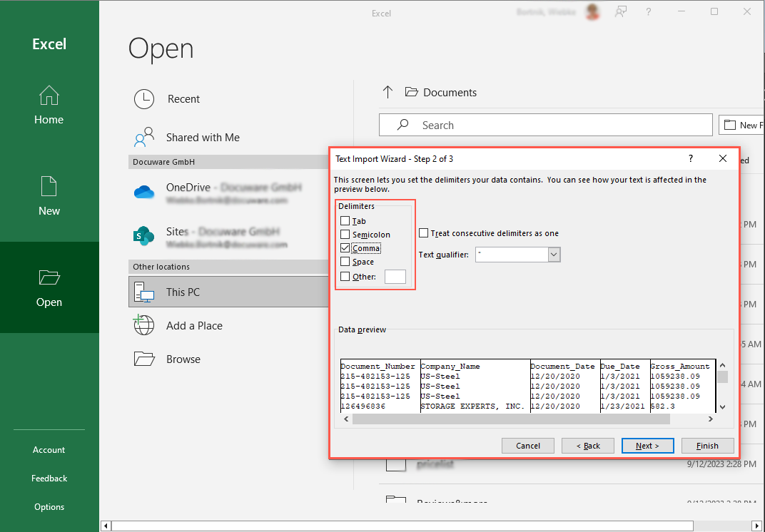Click inside the Documents search field
The height and width of the screenshot is (532, 765).
coord(545,125)
